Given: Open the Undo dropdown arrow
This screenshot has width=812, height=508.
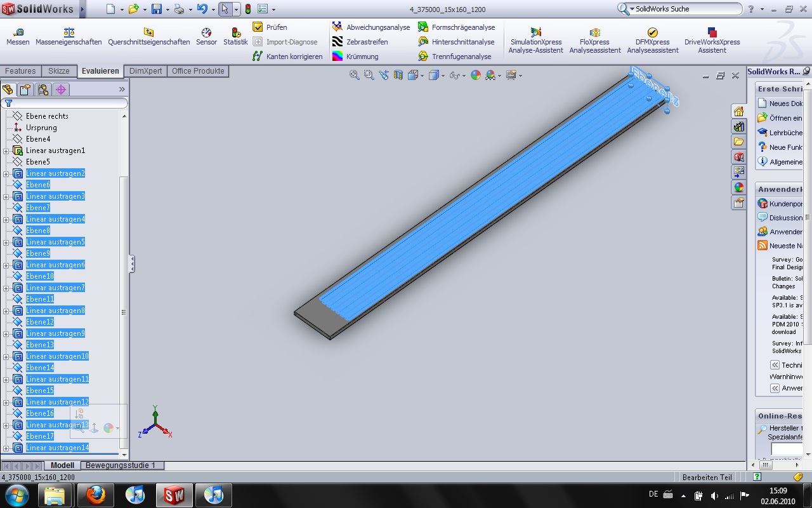Looking at the screenshot, I should [213, 10].
